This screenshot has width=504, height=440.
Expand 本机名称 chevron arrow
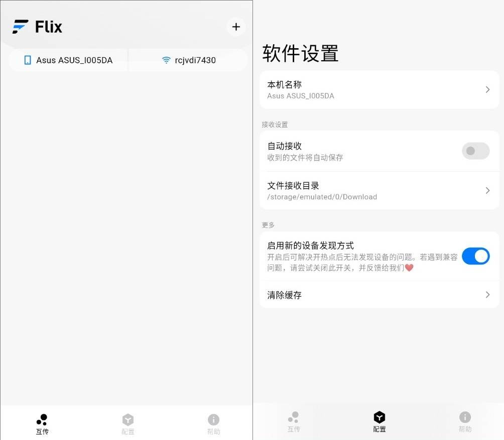point(487,90)
